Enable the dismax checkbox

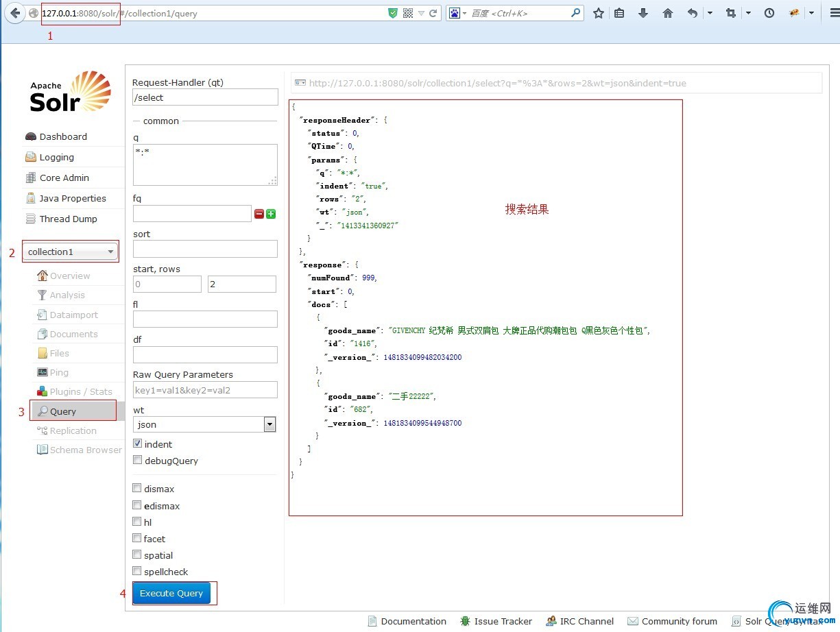pos(138,488)
